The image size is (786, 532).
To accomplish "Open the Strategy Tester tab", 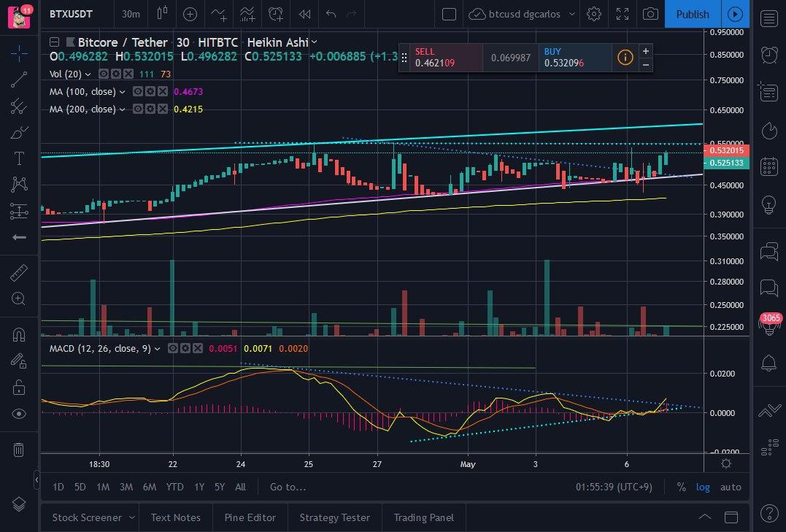I will click(334, 517).
